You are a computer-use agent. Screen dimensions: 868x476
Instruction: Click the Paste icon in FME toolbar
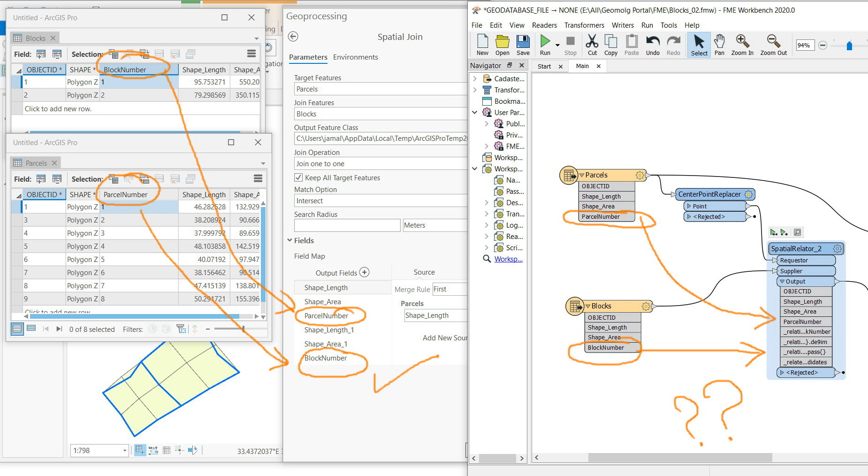(632, 45)
